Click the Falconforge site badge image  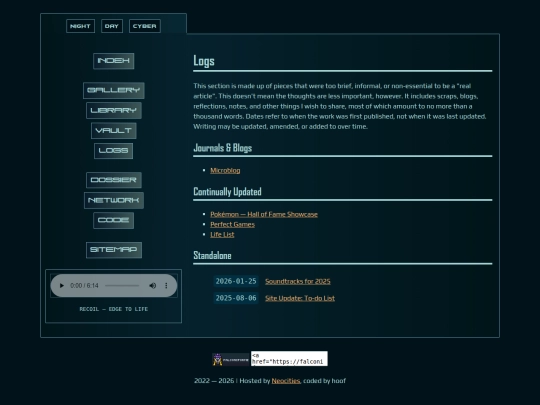231,360
